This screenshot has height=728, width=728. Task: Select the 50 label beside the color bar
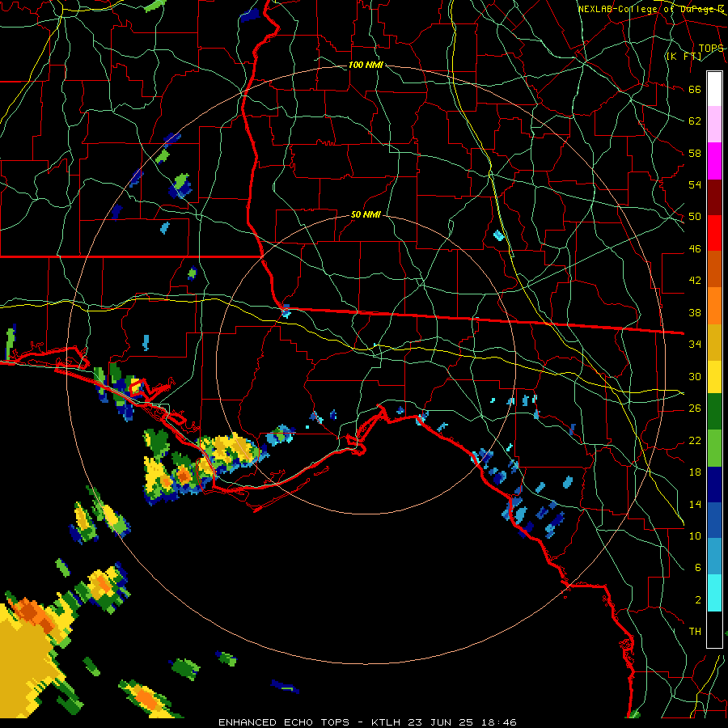695,217
